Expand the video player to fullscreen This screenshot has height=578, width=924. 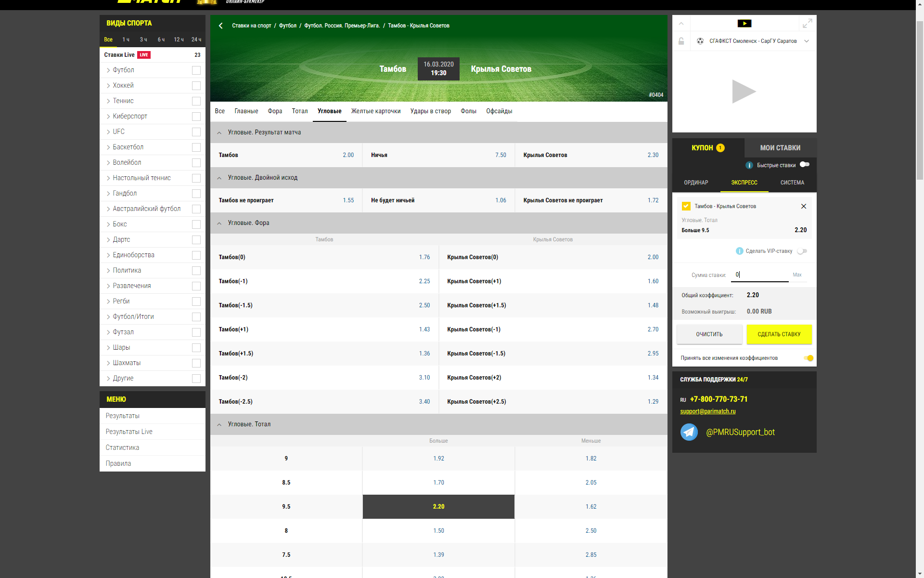(808, 23)
